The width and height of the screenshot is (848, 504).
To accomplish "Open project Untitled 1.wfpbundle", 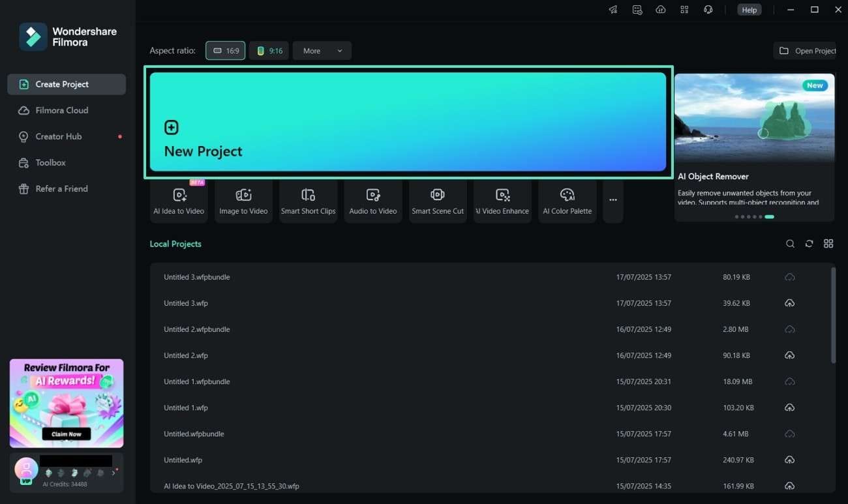I will 492,381.
